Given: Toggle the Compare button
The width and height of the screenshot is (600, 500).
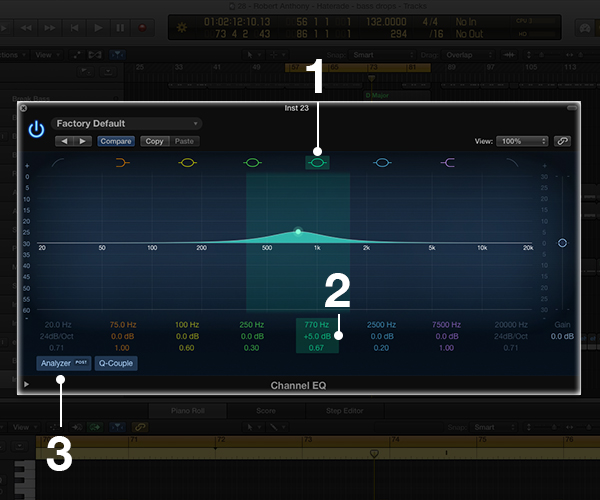Looking at the screenshot, I should 116,141.
